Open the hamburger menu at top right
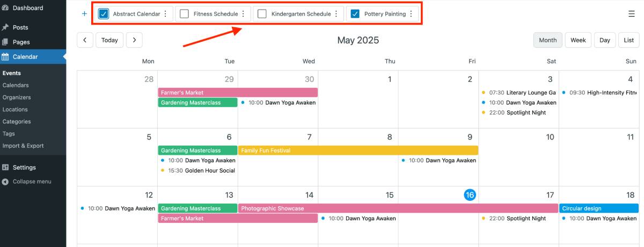Viewport: 644px width, 247px height. (632, 14)
